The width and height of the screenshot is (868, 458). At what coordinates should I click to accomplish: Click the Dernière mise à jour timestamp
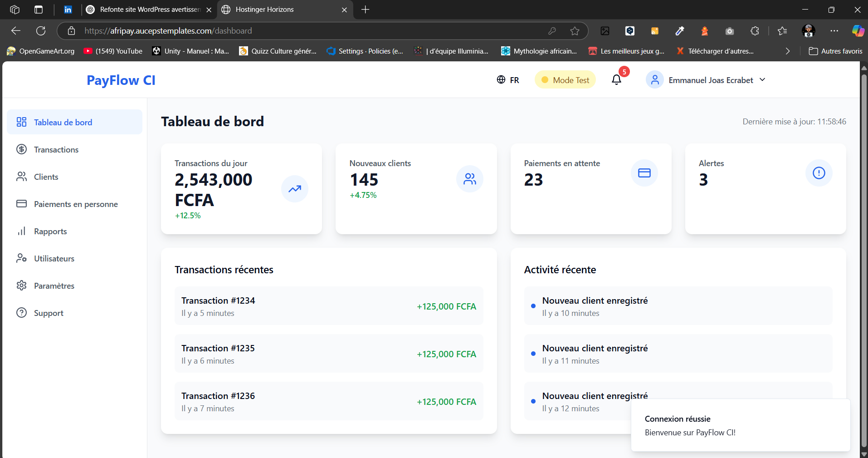pos(795,122)
